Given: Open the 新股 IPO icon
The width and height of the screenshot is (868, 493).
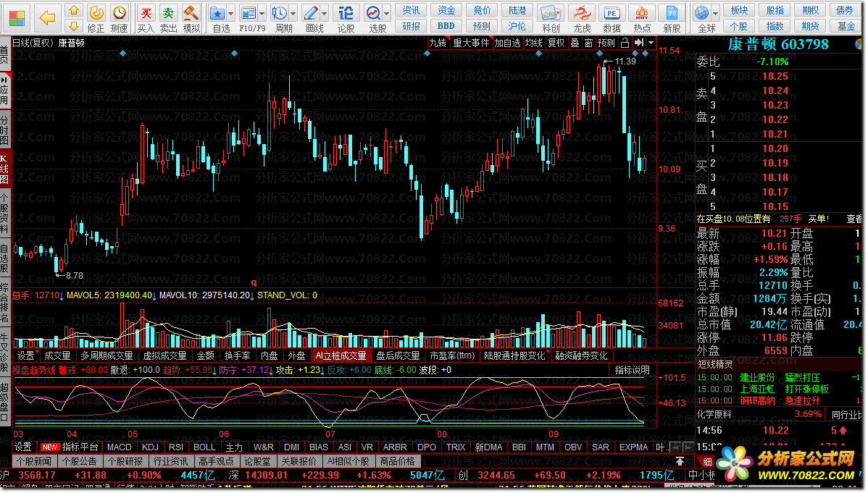Looking at the screenshot, I should point(672,13).
